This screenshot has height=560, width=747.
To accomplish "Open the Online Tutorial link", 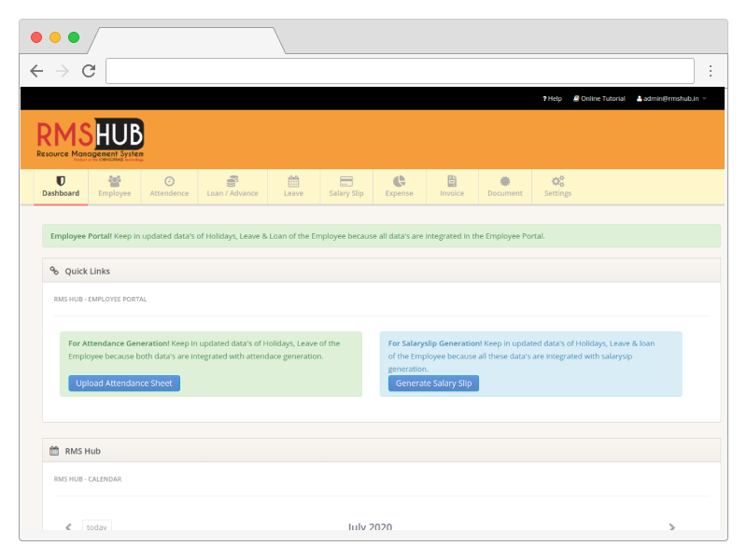I will 599,99.
